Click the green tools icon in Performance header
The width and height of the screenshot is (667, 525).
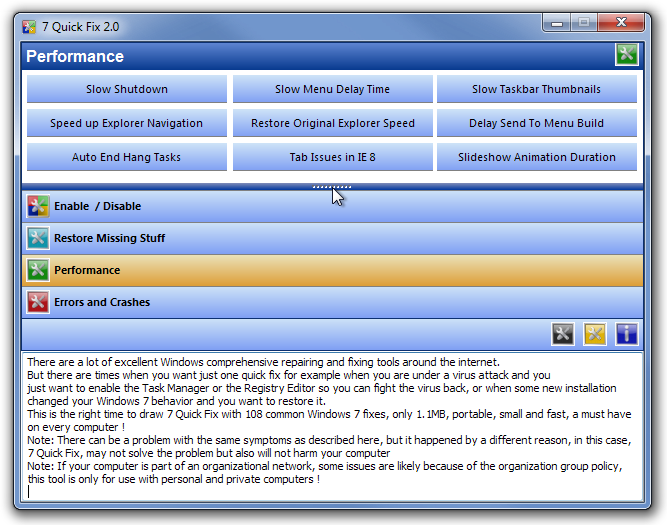[627, 55]
